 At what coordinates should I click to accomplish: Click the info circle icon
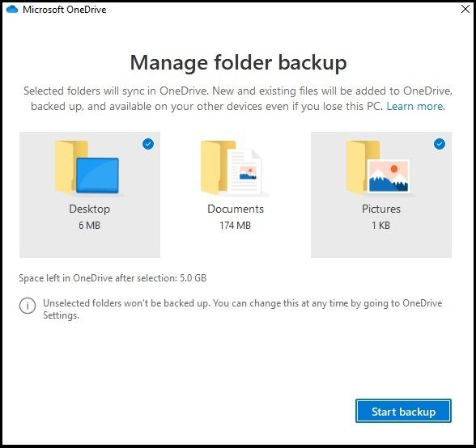28,306
